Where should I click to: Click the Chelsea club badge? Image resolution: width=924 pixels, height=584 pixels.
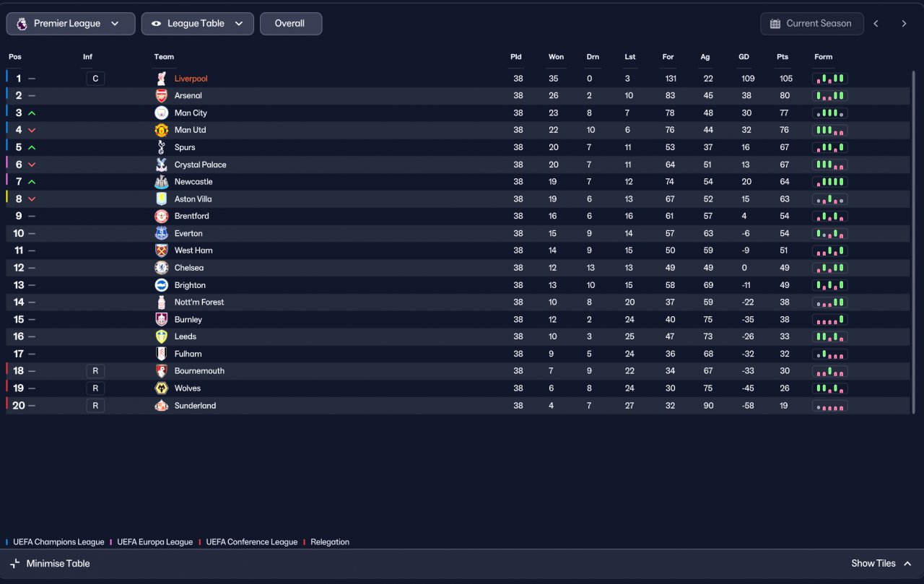[162, 268]
